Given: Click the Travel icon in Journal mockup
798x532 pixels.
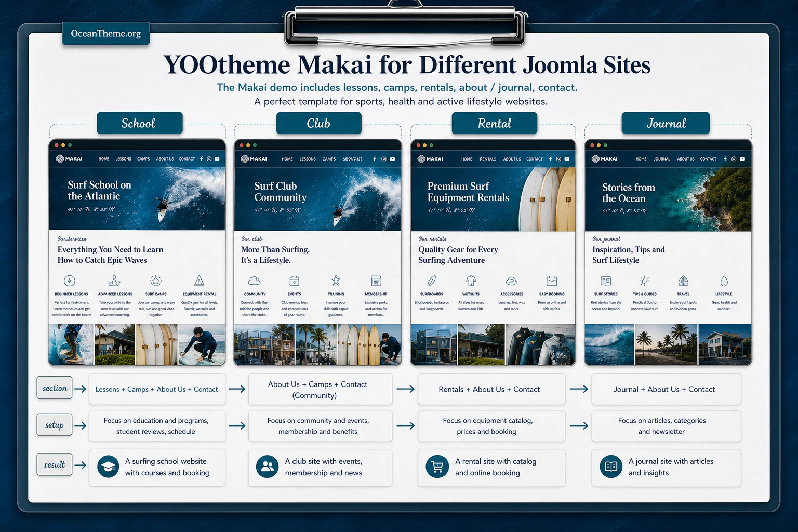Looking at the screenshot, I should click(x=683, y=281).
